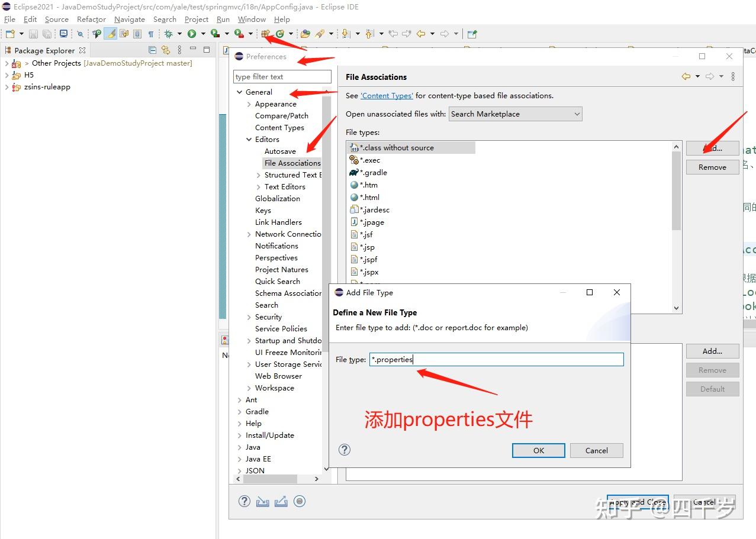Open the Navigate menu
The height and width of the screenshot is (539, 756).
(130, 20)
